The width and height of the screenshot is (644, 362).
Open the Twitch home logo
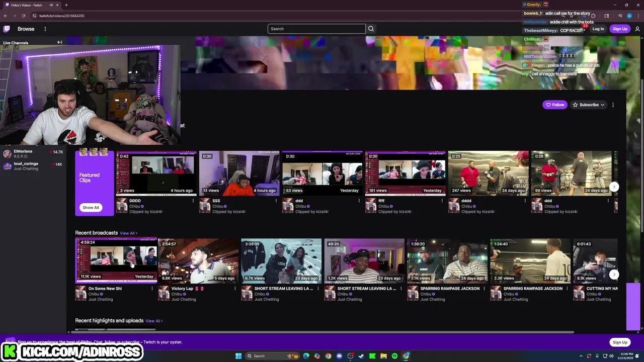coord(6,29)
